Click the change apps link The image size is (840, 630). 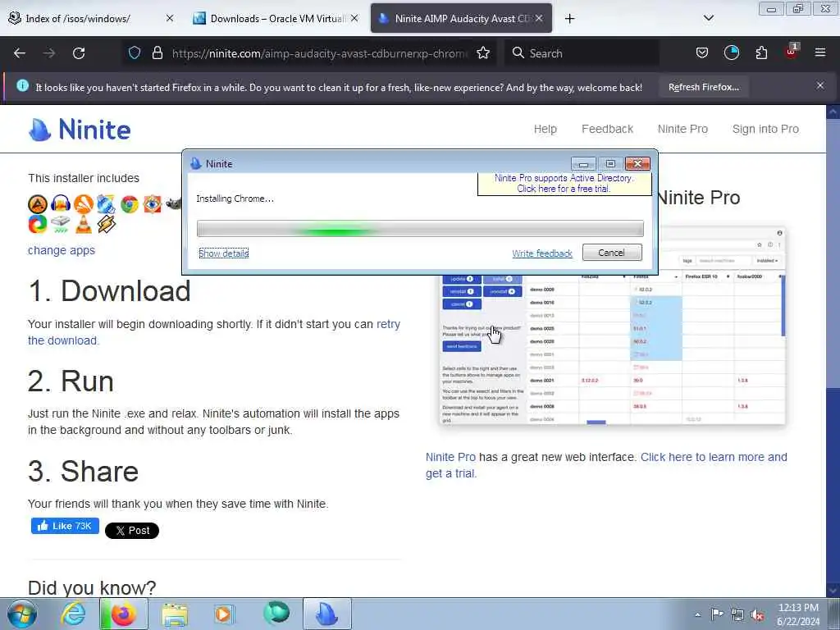pyautogui.click(x=61, y=250)
